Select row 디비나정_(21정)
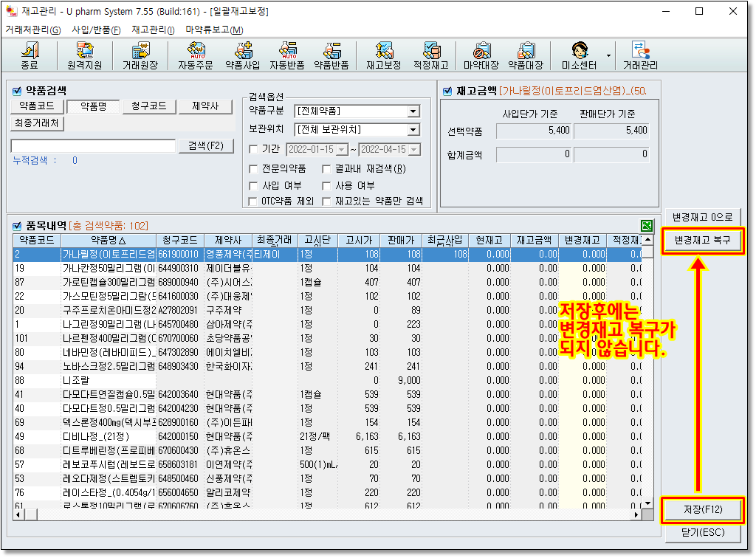Image resolution: width=756 pixels, height=558 pixels. coord(328,436)
